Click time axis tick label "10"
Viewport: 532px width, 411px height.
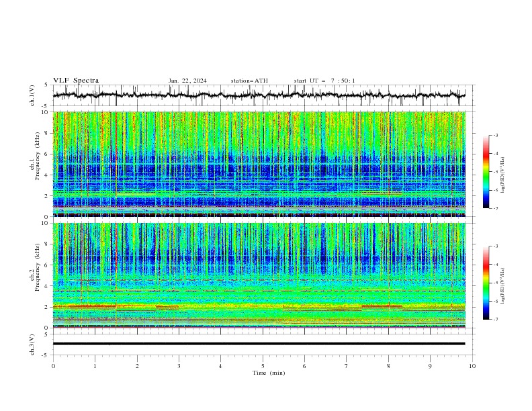tap(472, 366)
